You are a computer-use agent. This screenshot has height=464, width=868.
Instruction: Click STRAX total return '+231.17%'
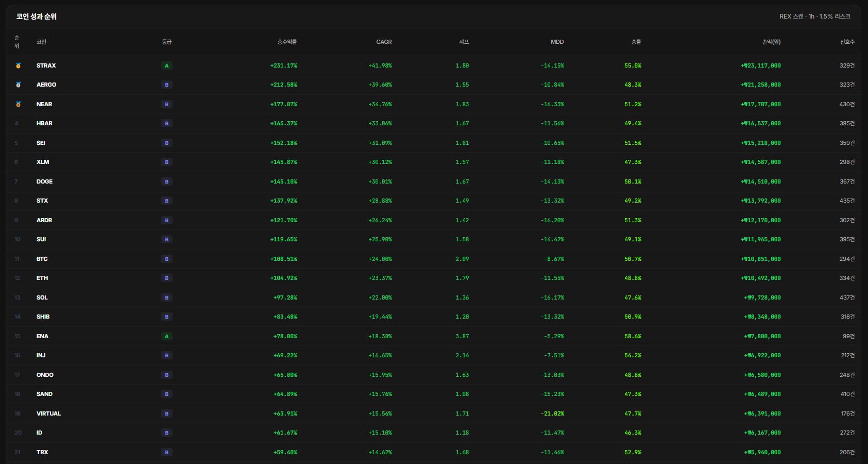click(284, 65)
